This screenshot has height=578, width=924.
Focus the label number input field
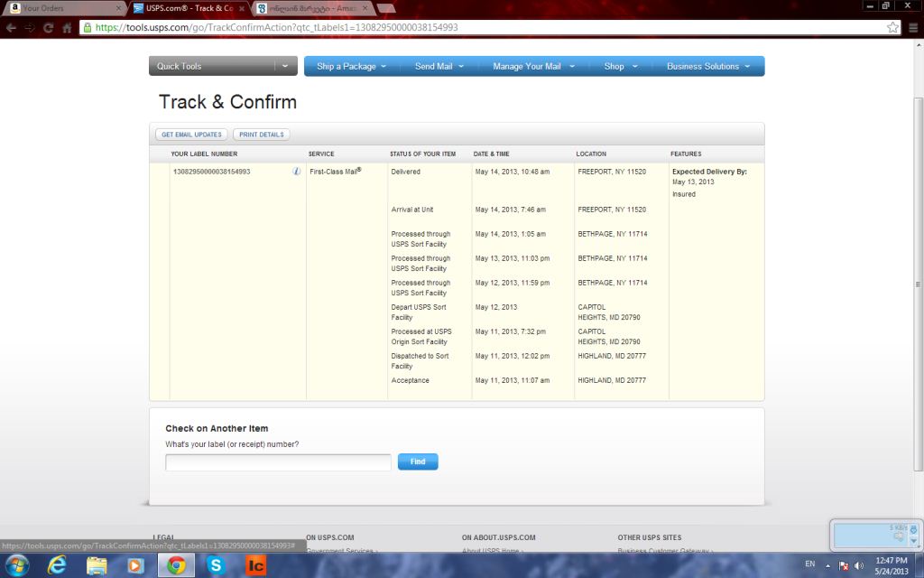278,462
